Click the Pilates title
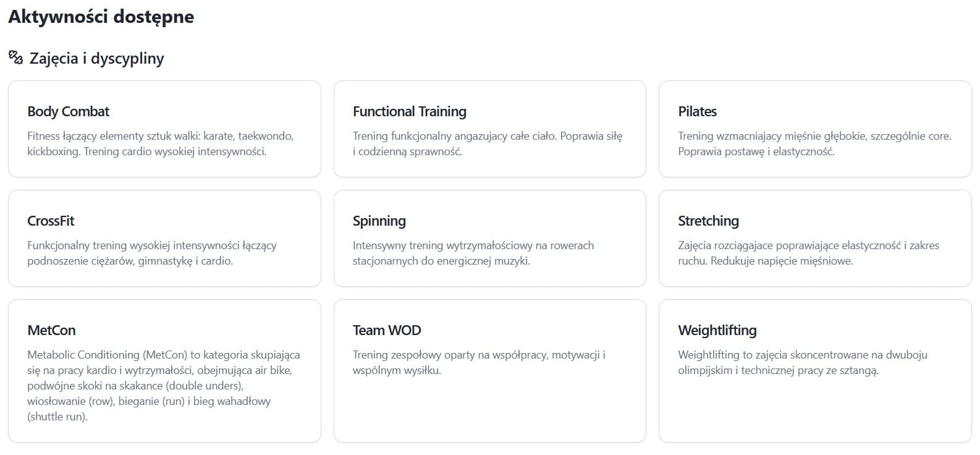The height and width of the screenshot is (455, 980). (x=697, y=112)
